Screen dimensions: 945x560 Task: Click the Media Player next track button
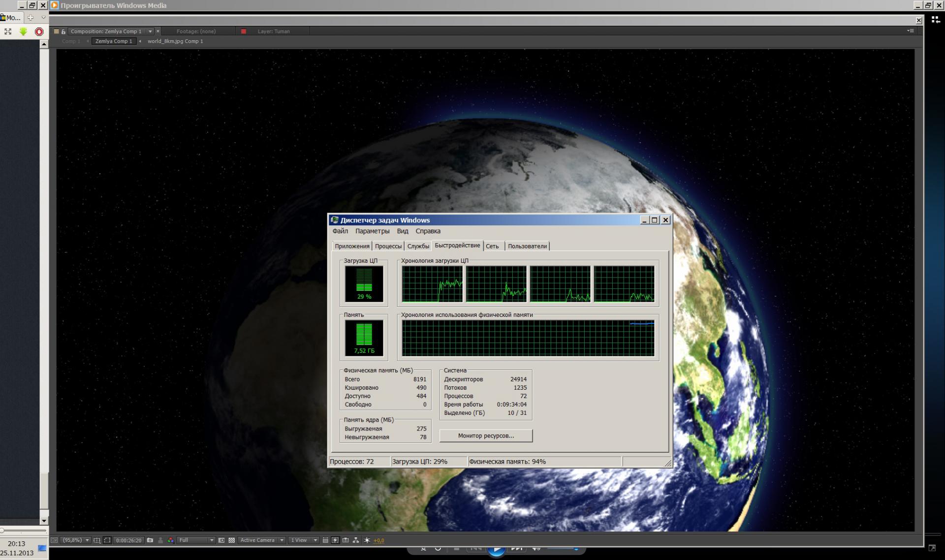point(517,548)
